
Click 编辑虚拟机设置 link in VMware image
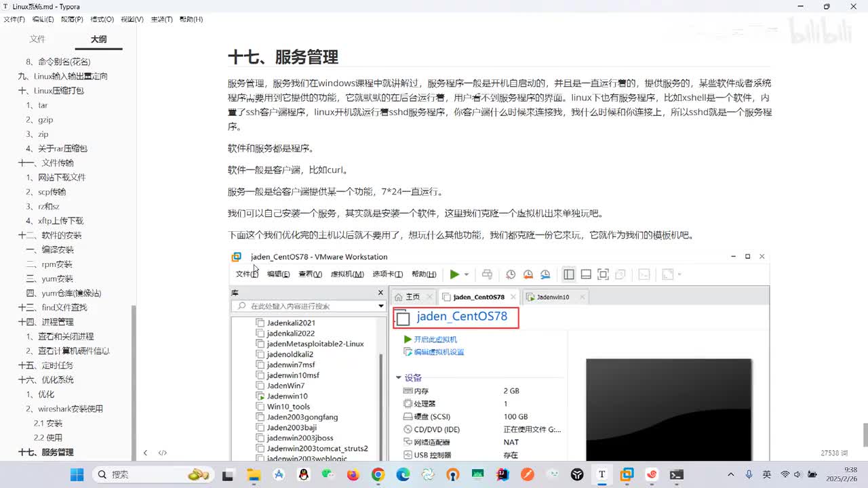[439, 352]
